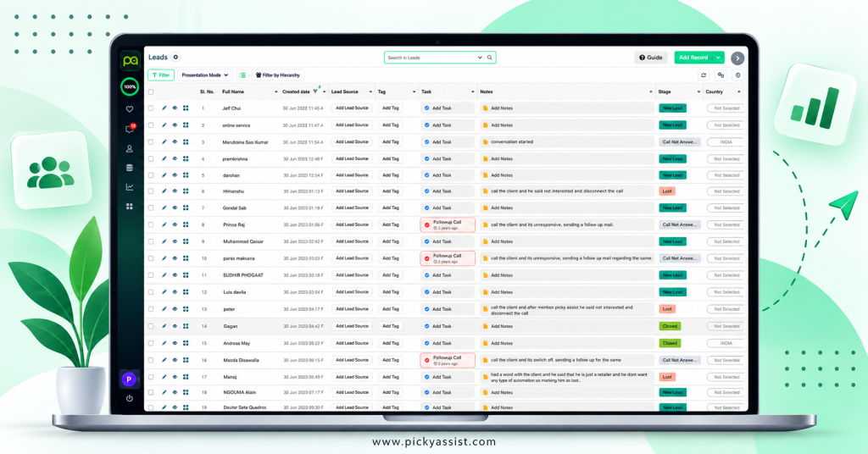Open the Guide button
This screenshot has width=868, height=454.
click(x=651, y=58)
